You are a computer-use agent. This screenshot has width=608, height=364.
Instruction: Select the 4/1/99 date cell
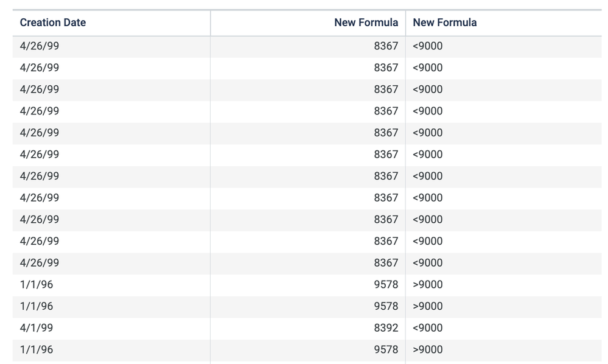point(37,327)
